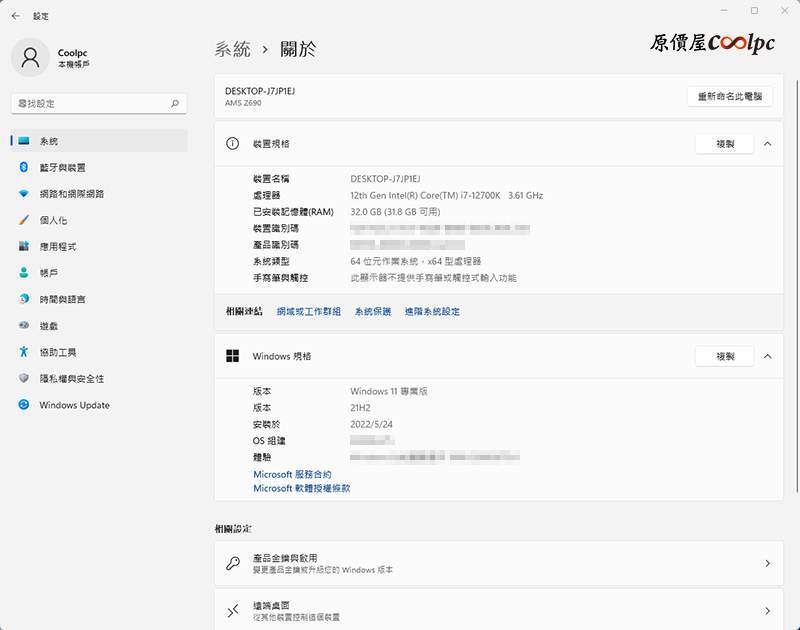Open Microsoft 軟體授權條款 link
Image resolution: width=800 pixels, height=630 pixels.
(x=302, y=488)
